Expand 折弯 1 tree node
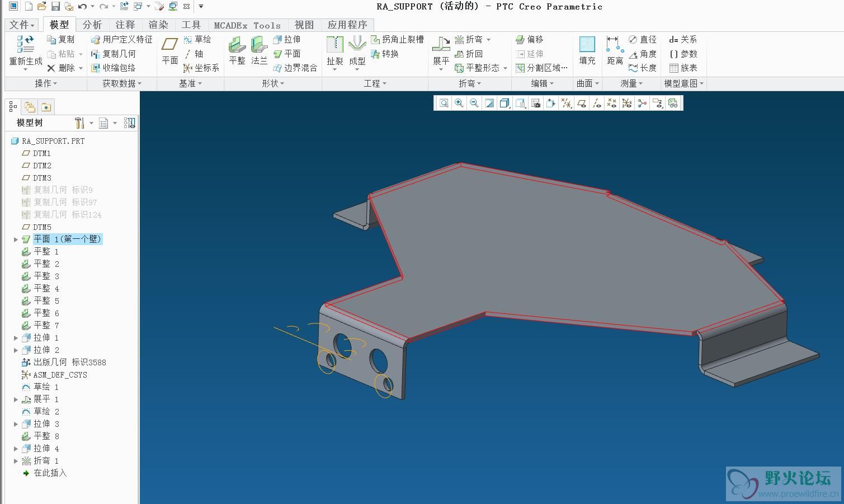Viewport: 844px width, 504px height. tap(16, 461)
